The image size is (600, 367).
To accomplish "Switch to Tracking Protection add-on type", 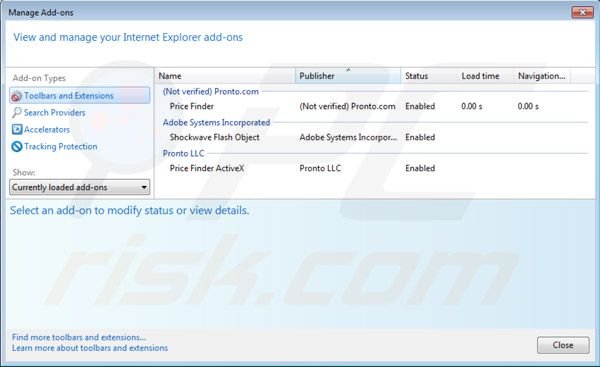I will click(x=60, y=146).
